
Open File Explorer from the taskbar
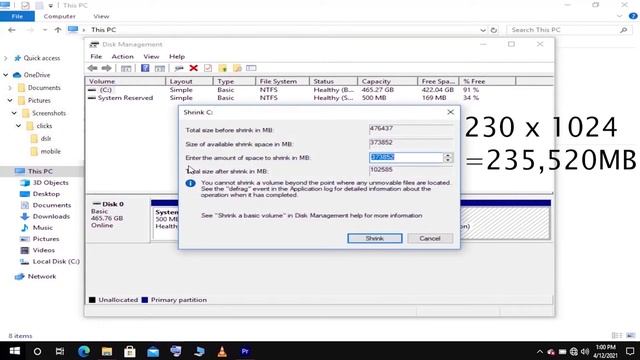(107, 351)
